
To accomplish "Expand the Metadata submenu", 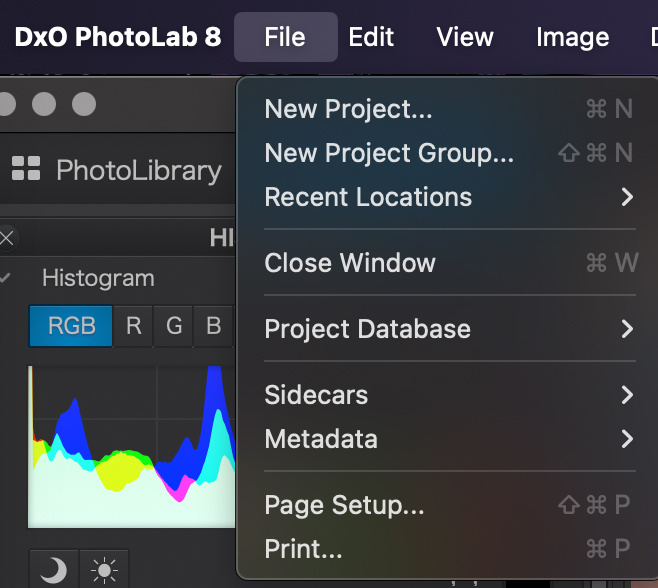I will pyautogui.click(x=449, y=439).
